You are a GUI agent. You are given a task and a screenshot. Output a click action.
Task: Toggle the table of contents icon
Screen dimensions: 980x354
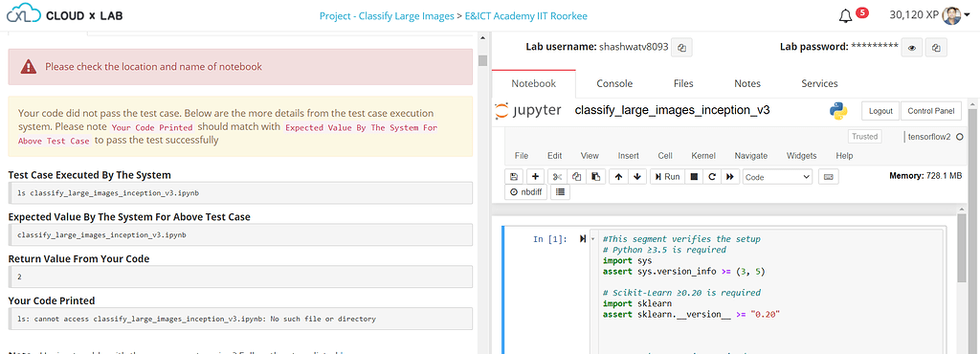tap(560, 192)
